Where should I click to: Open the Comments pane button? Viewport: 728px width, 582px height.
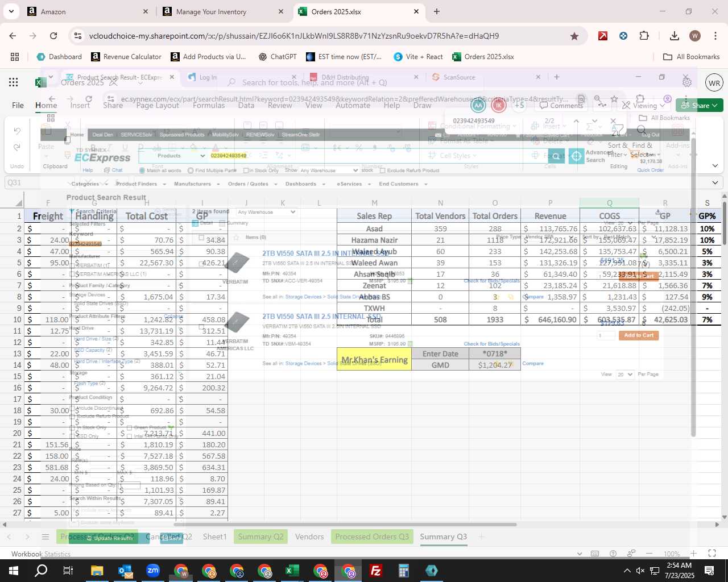click(x=561, y=105)
